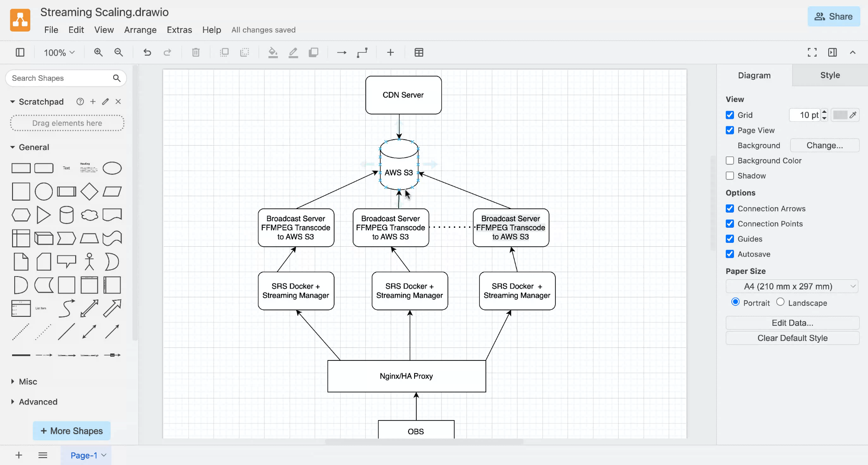Click the background Change... button
The width and height of the screenshot is (868, 465).
tap(825, 145)
